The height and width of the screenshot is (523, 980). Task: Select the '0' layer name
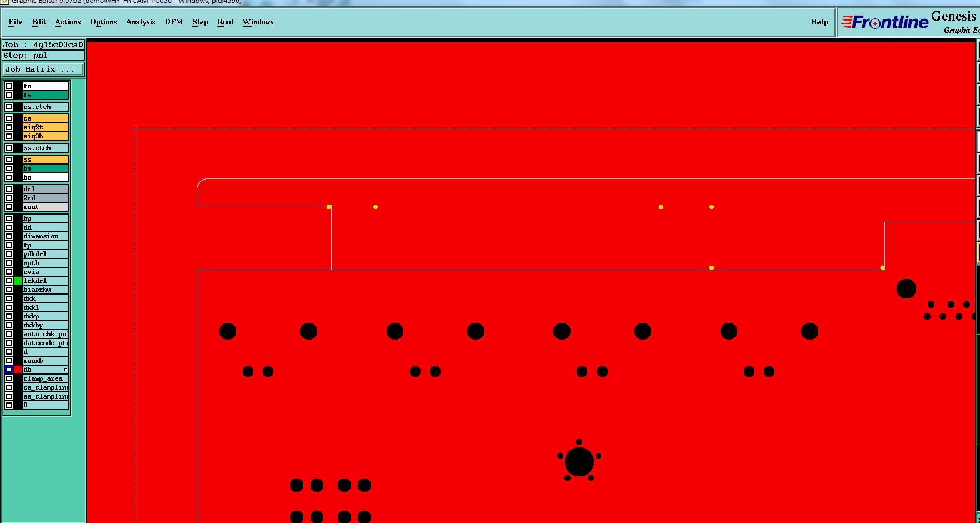pos(45,405)
